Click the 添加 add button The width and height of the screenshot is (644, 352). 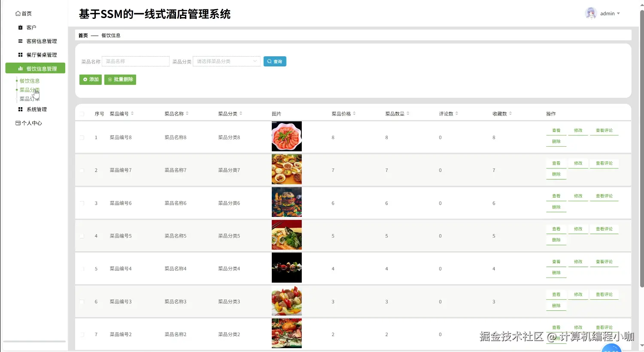(90, 79)
